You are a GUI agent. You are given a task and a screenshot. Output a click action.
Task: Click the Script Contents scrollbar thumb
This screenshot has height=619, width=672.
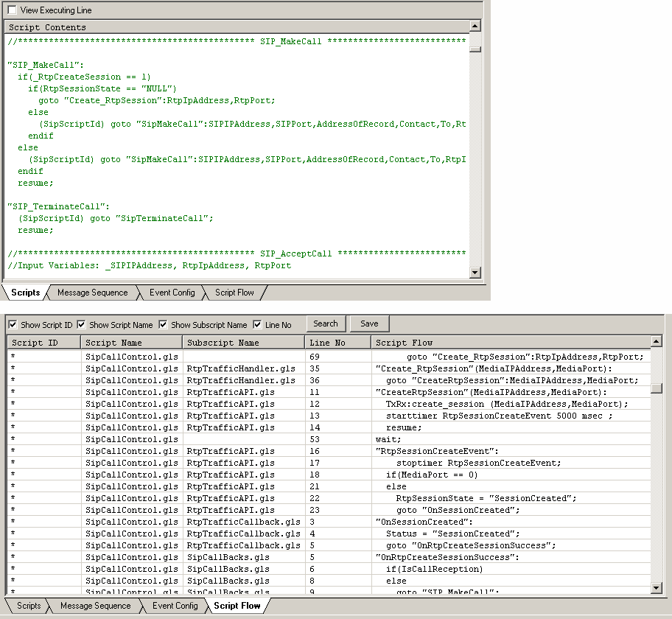click(475, 49)
